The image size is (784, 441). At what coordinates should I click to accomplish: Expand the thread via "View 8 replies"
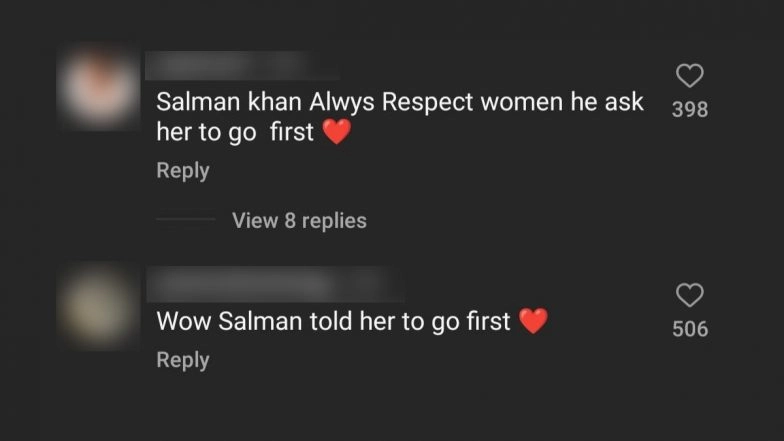click(299, 221)
